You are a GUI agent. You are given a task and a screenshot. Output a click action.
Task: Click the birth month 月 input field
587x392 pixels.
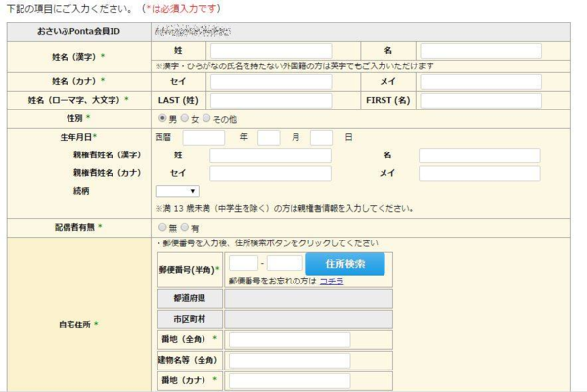coord(269,138)
